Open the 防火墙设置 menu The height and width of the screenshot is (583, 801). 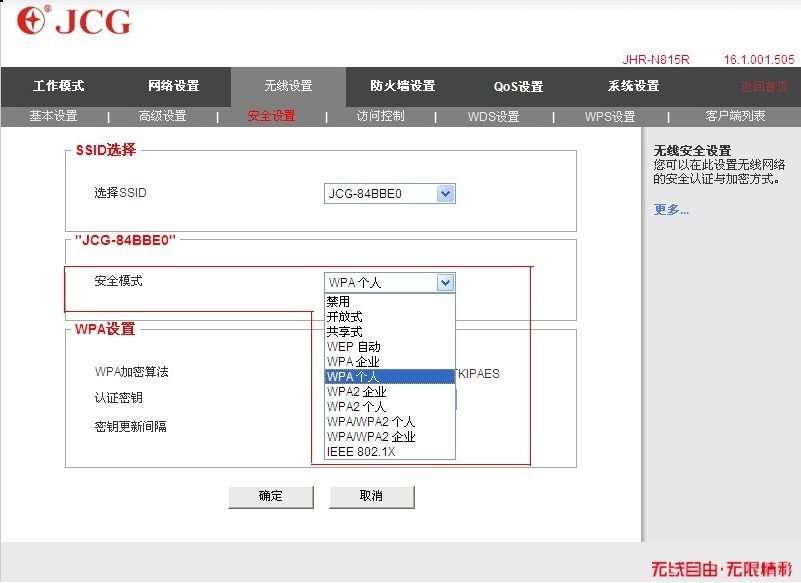401,87
